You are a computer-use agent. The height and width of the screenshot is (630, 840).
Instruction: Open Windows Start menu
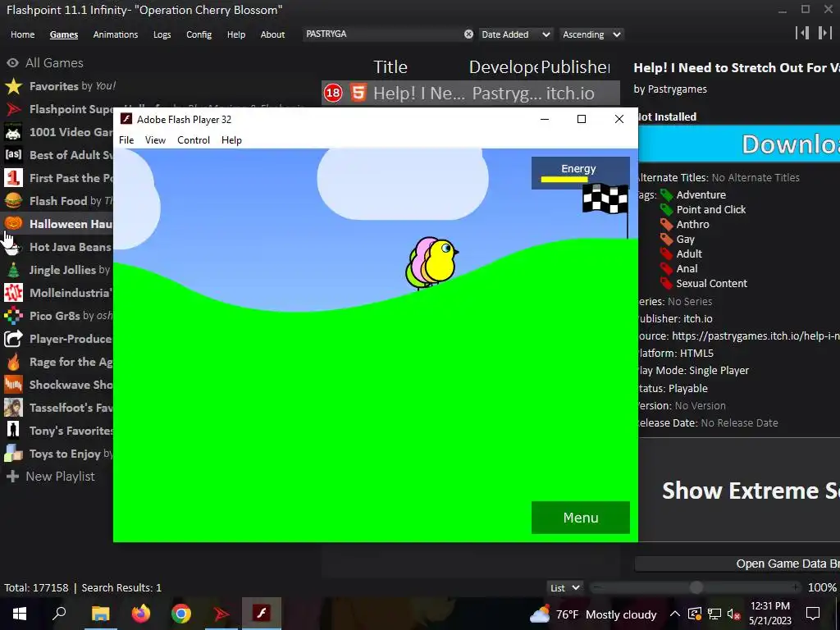[20, 614]
